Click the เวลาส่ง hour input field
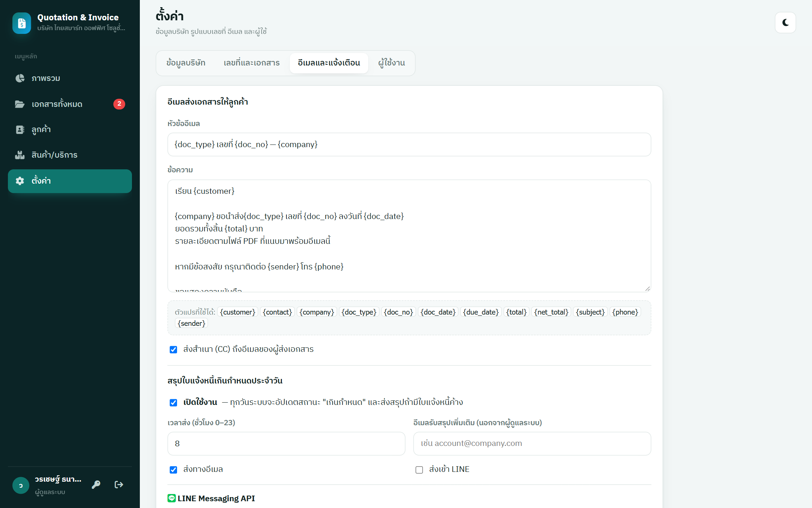Image resolution: width=812 pixels, height=508 pixels. tap(286, 444)
